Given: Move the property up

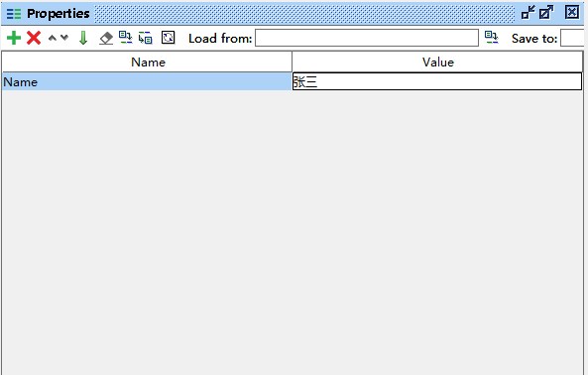Looking at the screenshot, I should (53, 38).
